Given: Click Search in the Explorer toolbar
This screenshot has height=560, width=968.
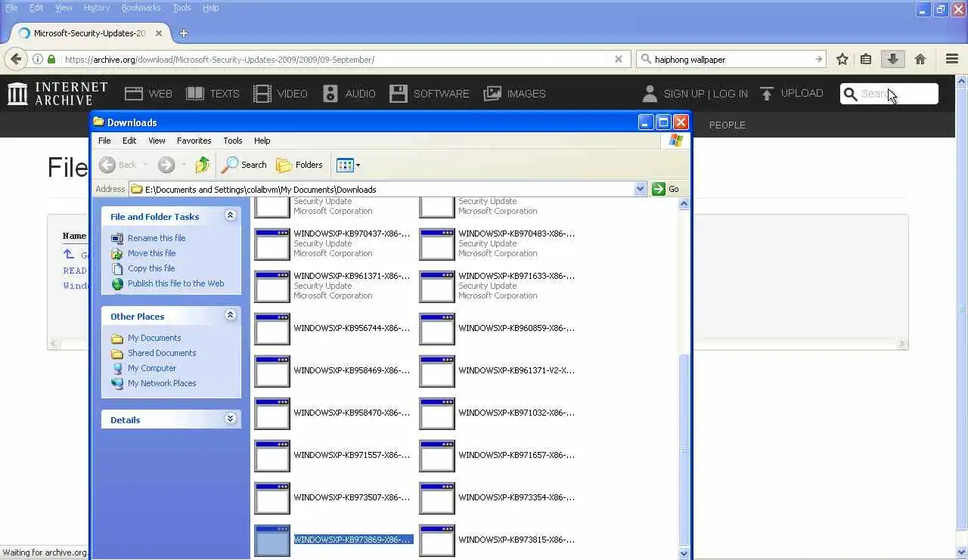Looking at the screenshot, I should pos(244,165).
